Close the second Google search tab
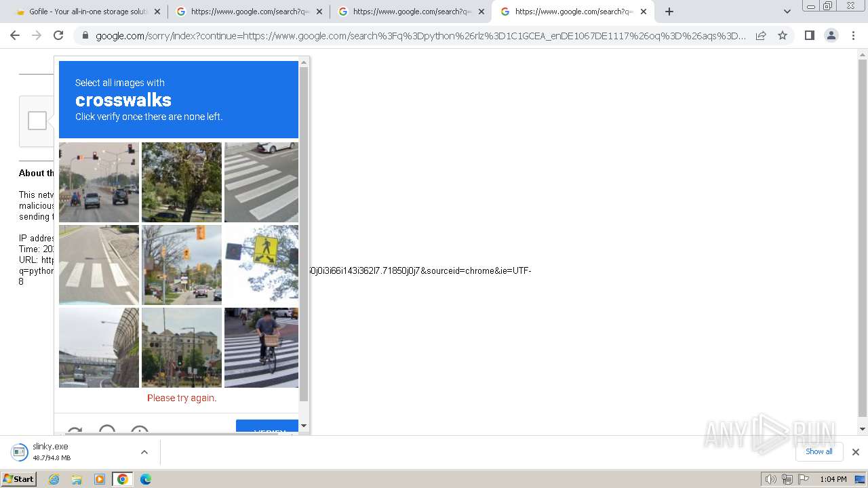 319,12
